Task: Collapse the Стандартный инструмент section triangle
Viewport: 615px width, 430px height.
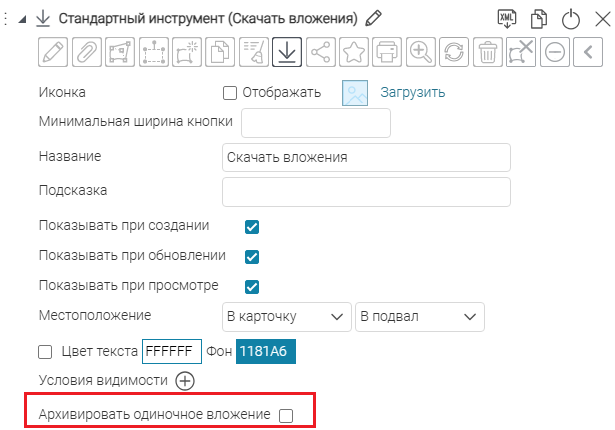Action: 22,19
